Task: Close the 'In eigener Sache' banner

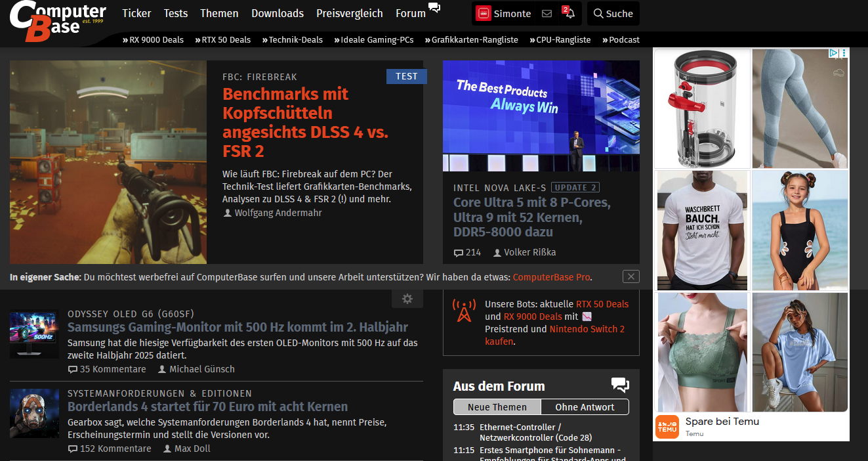Action: point(630,276)
